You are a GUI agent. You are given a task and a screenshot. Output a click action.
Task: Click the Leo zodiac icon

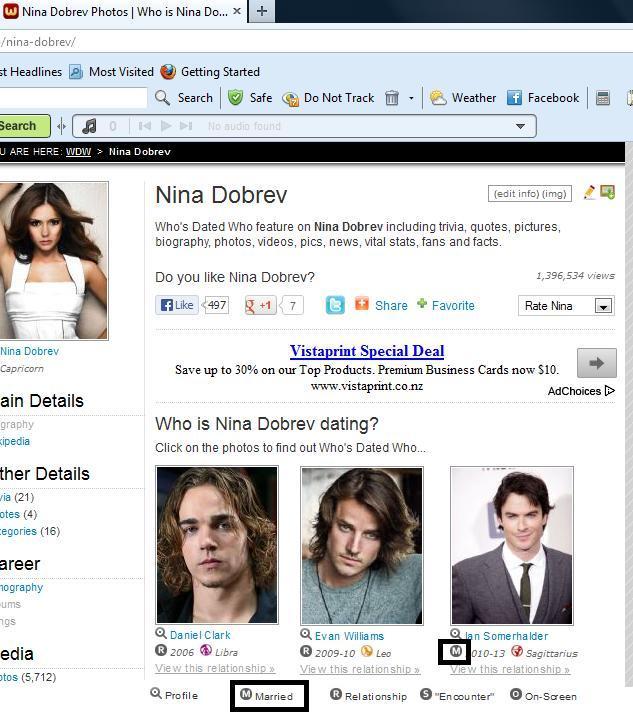[366, 651]
